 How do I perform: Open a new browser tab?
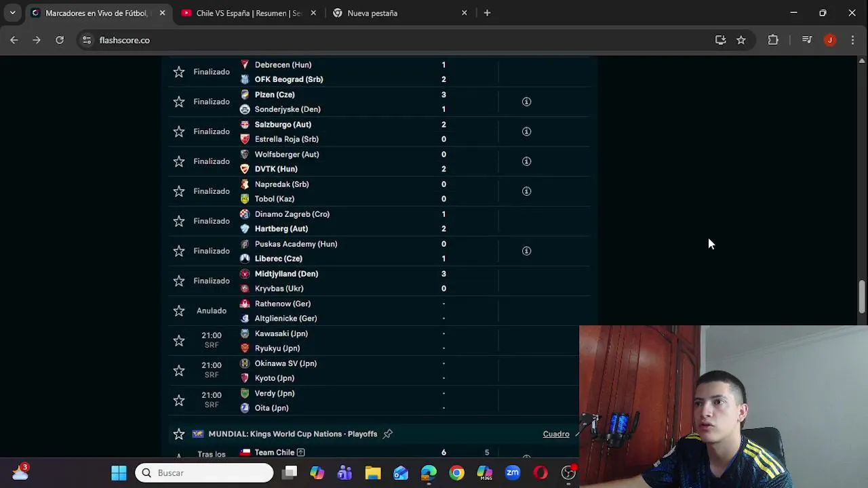coord(487,13)
